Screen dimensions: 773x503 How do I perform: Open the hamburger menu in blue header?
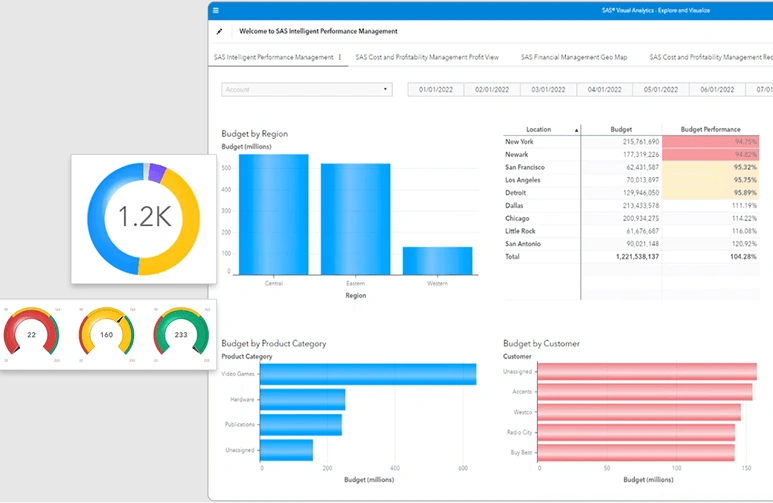[x=216, y=10]
